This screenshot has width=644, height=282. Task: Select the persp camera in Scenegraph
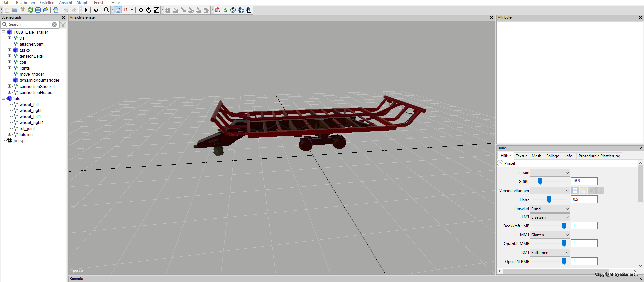click(x=19, y=141)
